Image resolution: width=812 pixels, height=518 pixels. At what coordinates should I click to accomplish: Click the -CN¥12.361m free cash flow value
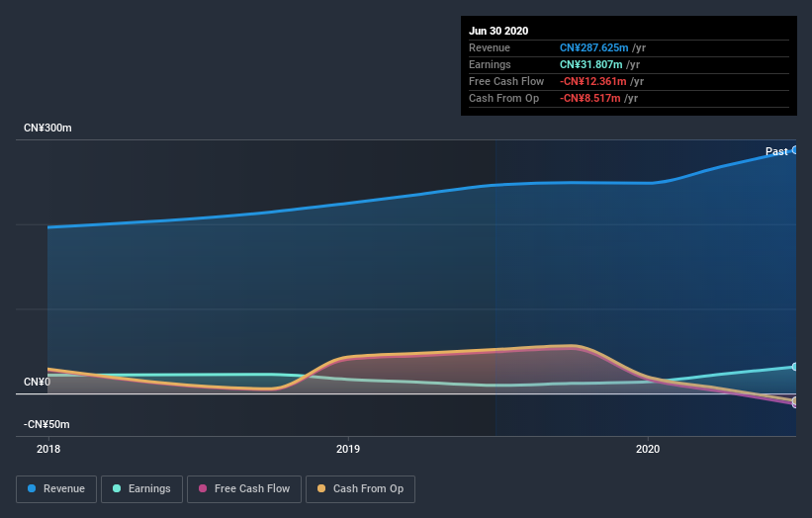[593, 81]
